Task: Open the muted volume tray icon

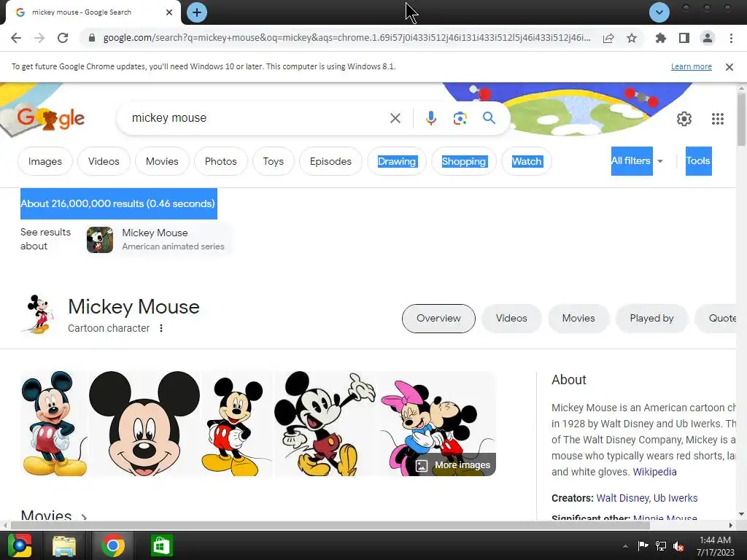Action: coord(678,546)
